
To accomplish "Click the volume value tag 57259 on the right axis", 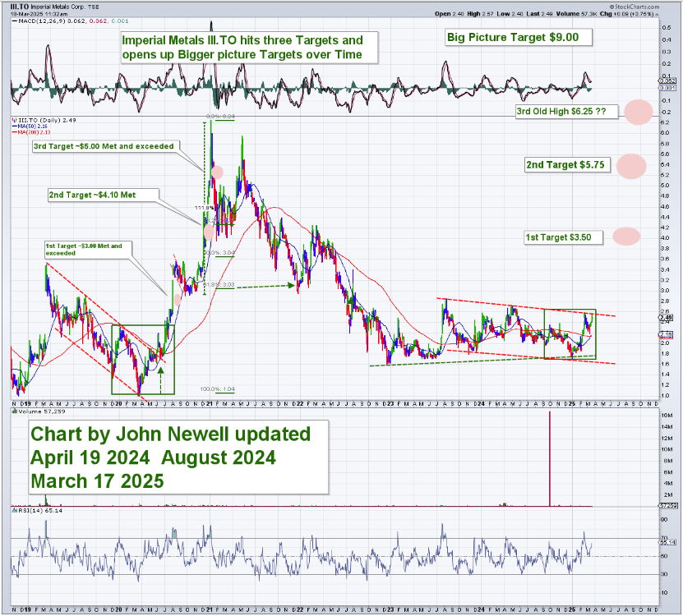I will coord(667,506).
